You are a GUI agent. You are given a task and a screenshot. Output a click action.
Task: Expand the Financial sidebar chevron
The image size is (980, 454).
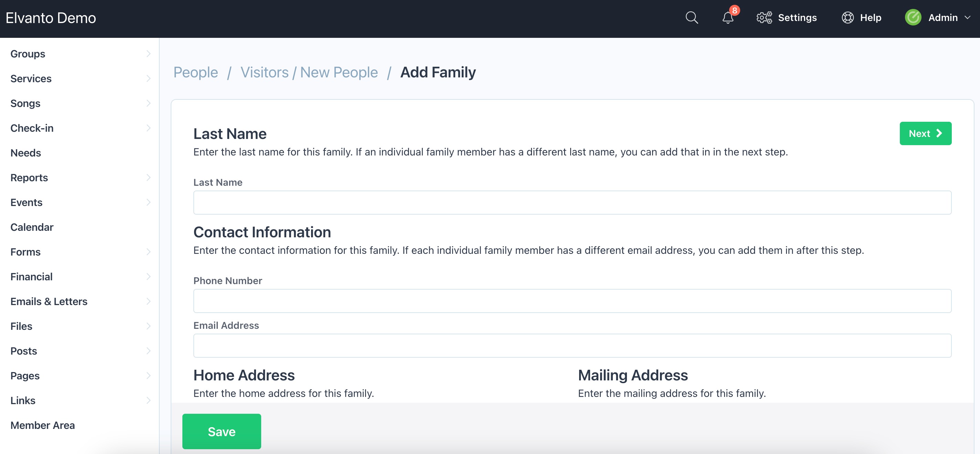pos(148,277)
